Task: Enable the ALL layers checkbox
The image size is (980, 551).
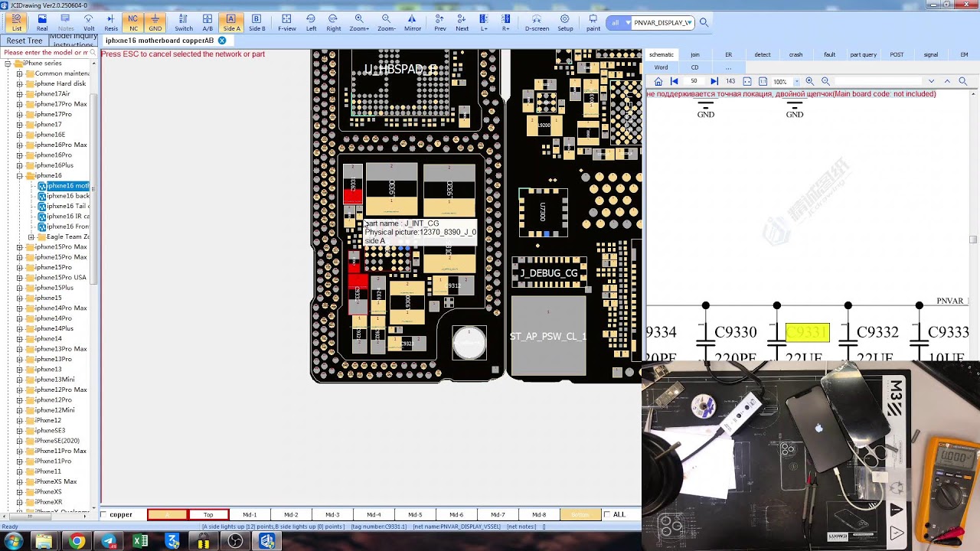Action: pos(607,514)
